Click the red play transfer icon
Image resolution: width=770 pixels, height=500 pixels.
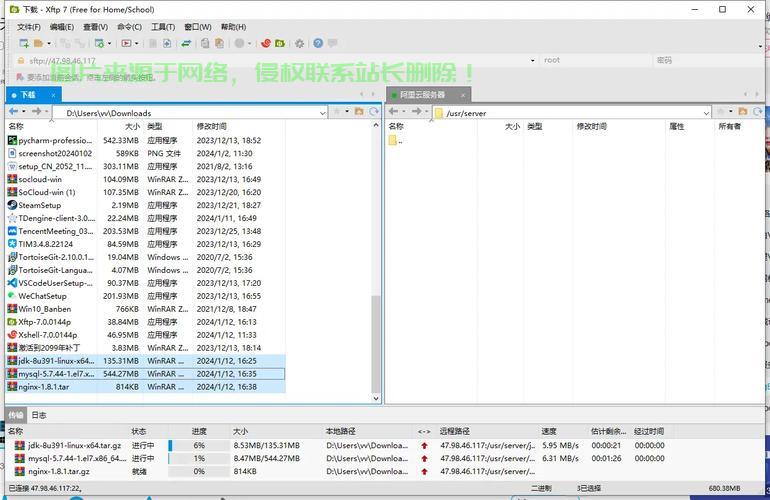[x=126, y=43]
